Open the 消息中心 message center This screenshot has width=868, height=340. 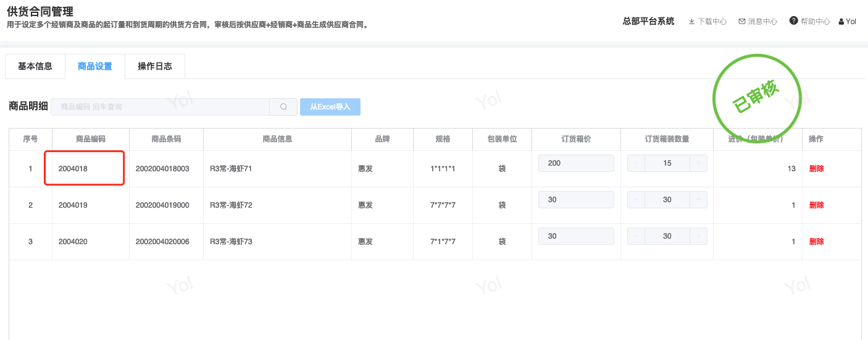[x=757, y=22]
